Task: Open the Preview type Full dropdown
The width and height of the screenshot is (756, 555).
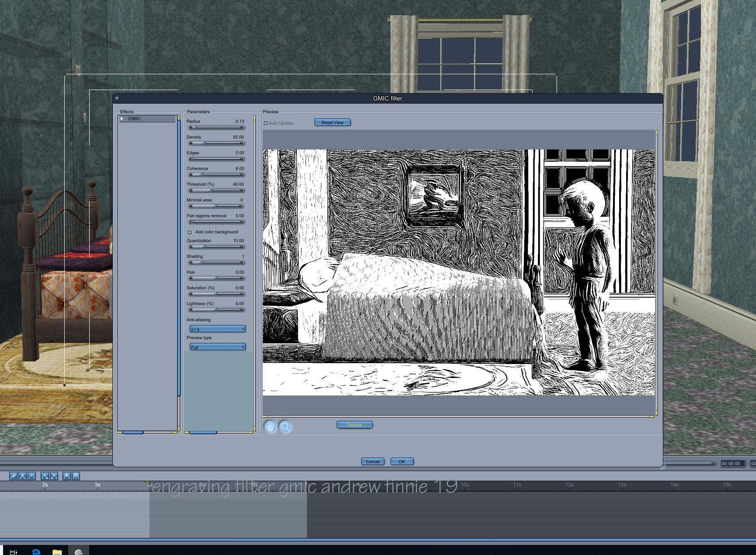Action: [217, 347]
